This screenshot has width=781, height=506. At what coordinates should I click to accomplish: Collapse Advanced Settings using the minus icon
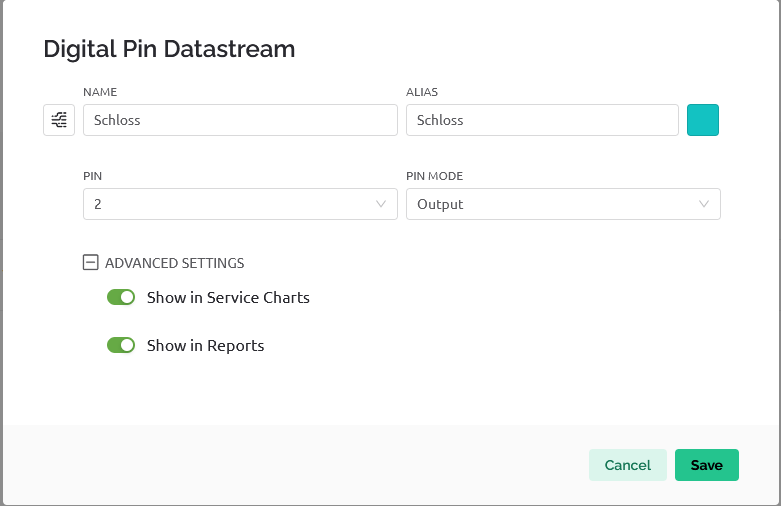(90, 263)
